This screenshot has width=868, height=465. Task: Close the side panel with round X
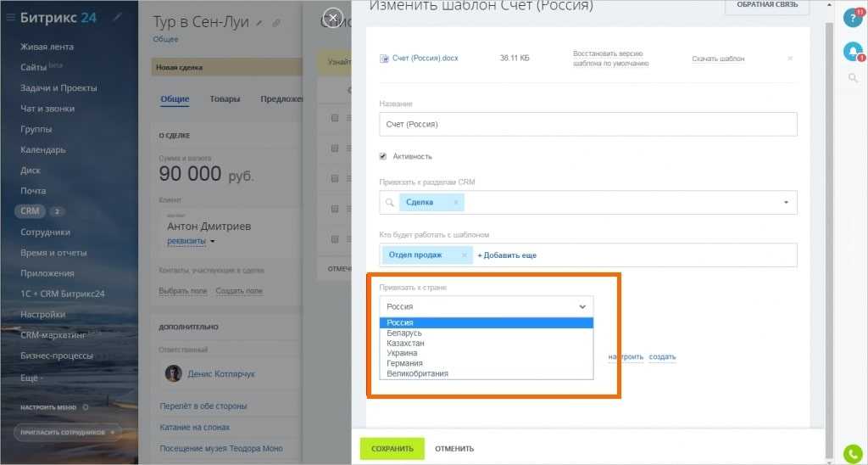pos(334,17)
